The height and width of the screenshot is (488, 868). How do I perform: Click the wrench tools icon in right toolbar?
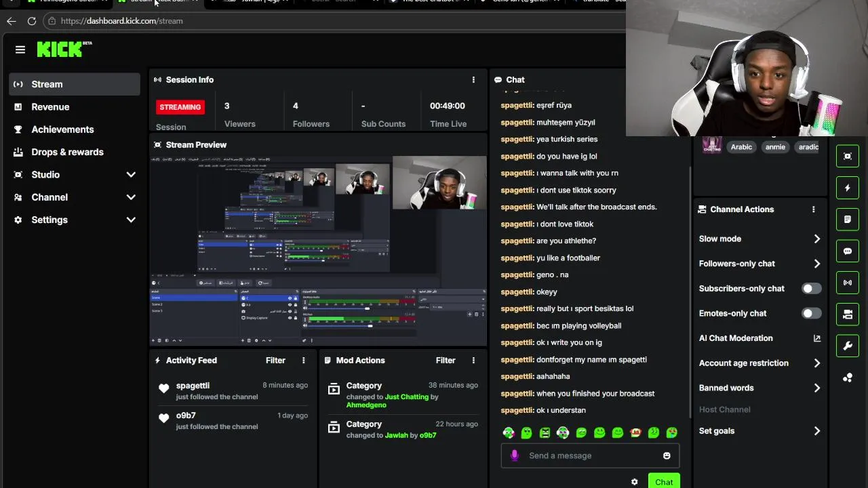[848, 346]
